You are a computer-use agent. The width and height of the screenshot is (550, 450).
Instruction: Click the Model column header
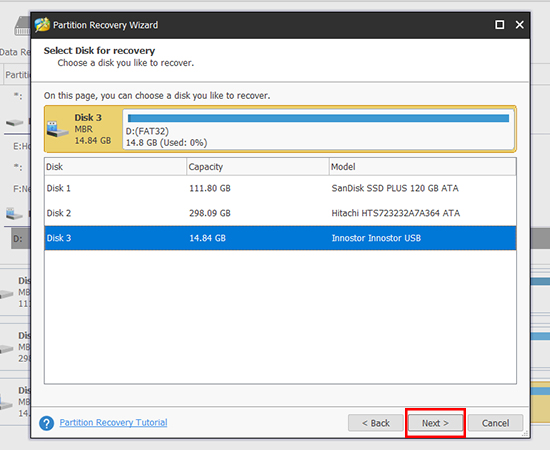423,167
